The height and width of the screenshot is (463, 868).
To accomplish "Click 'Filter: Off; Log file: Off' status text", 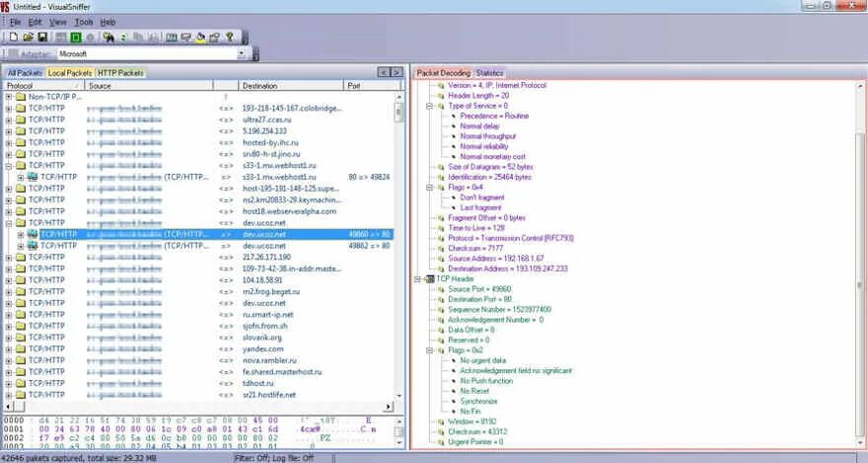I will point(274,458).
